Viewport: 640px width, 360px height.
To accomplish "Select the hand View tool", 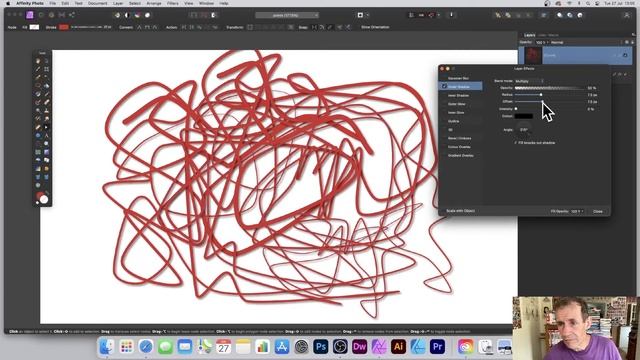I will [x=38, y=61].
